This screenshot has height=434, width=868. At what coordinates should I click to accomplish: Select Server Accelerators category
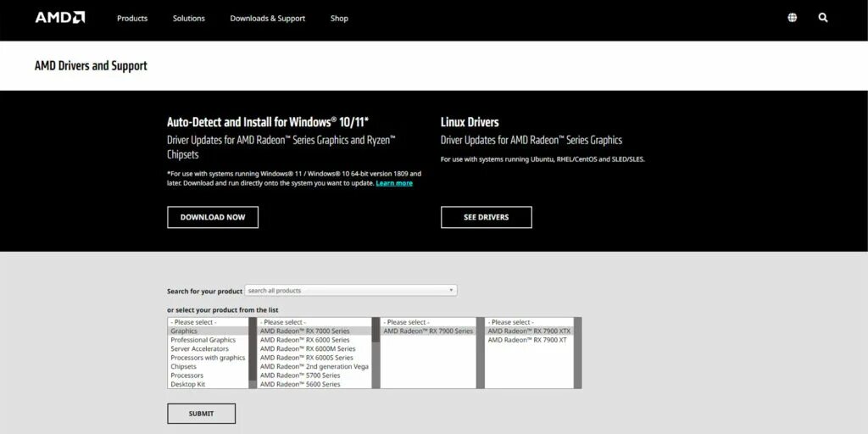(x=209, y=348)
